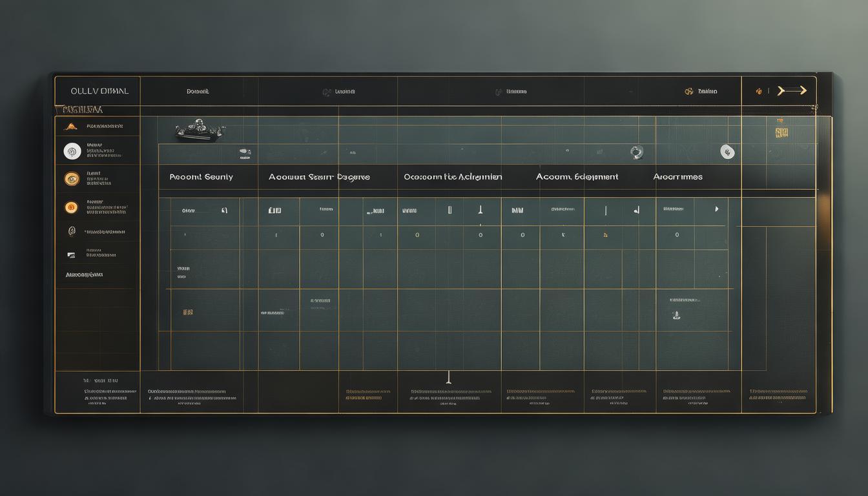This screenshot has height=496, width=868.
Task: Click the small orange icon beside the arrow
Action: click(759, 92)
